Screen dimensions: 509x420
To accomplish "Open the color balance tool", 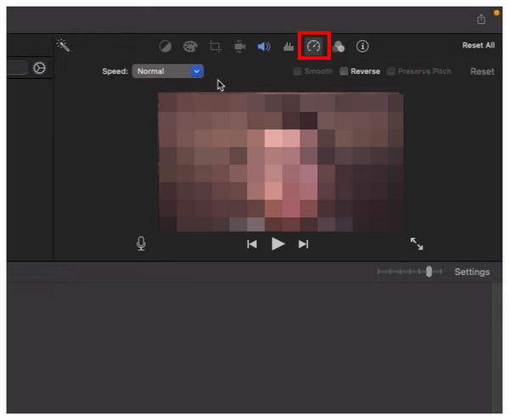I will pyautogui.click(x=165, y=47).
